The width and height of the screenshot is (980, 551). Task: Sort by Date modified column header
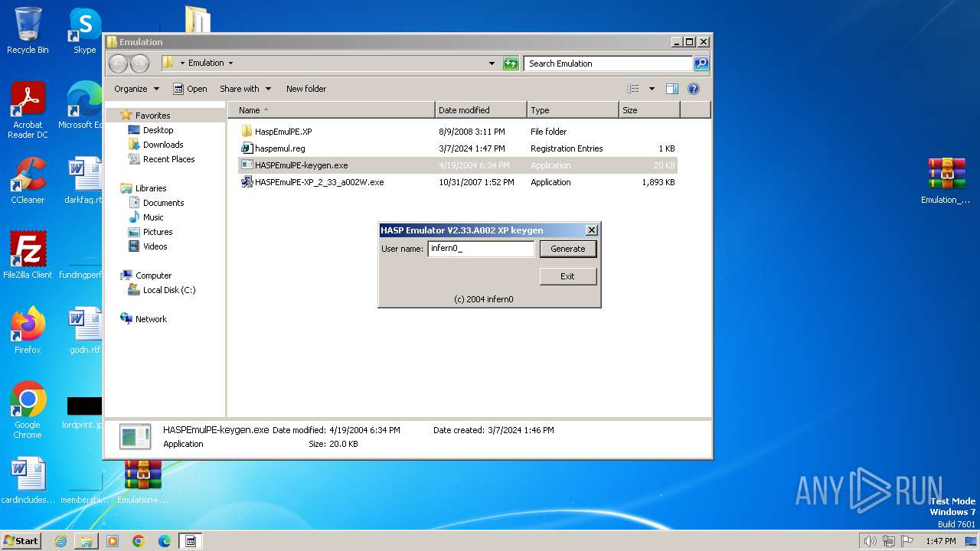pyautogui.click(x=481, y=110)
